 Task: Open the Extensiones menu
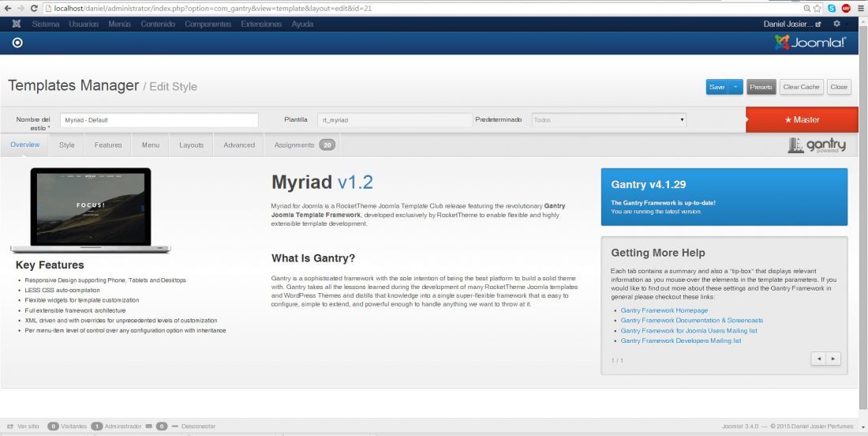[260, 24]
